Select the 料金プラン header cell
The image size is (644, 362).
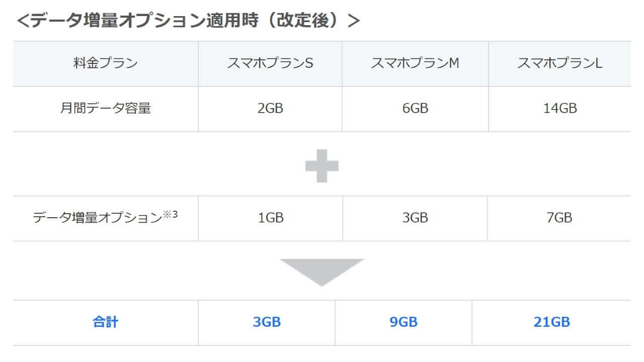106,64
